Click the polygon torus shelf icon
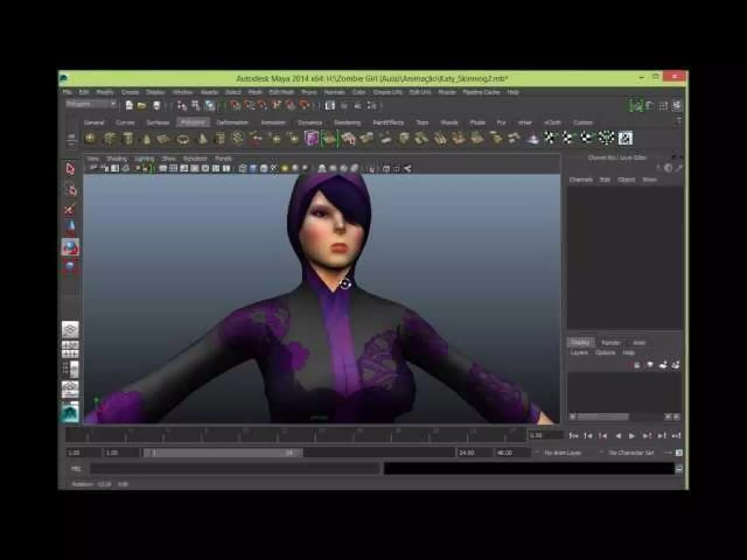This screenshot has width=747, height=560. 183,139
